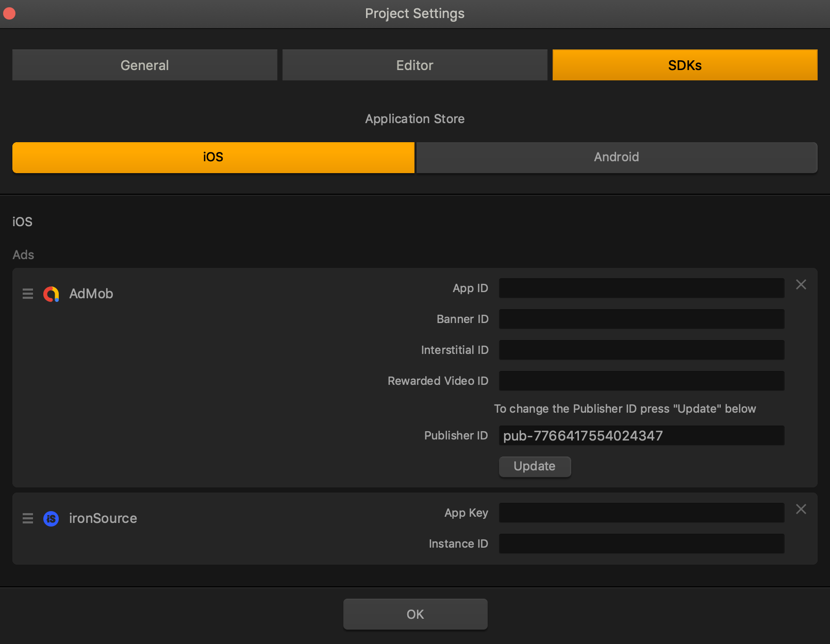This screenshot has width=830, height=644.
Task: Focus the ironSource App Key field
Action: pyautogui.click(x=641, y=513)
